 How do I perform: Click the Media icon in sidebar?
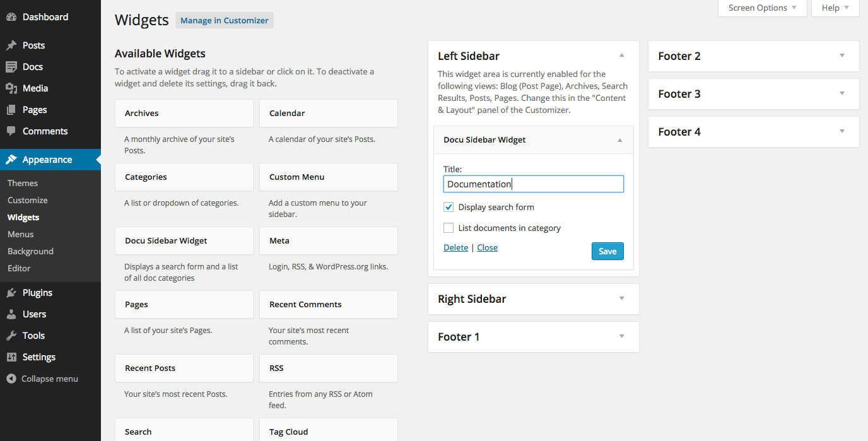(11, 88)
